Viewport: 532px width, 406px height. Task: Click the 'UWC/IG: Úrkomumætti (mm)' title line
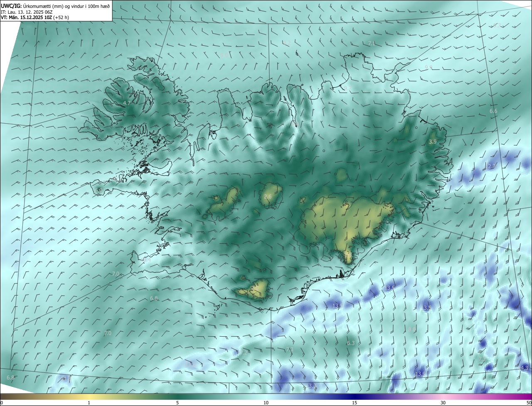(55, 6)
